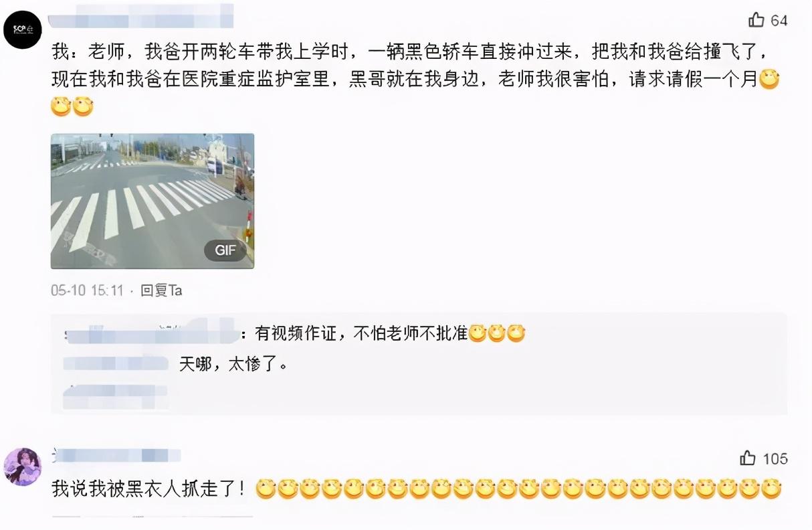Select reply 天哪，太惨了。

233,364
